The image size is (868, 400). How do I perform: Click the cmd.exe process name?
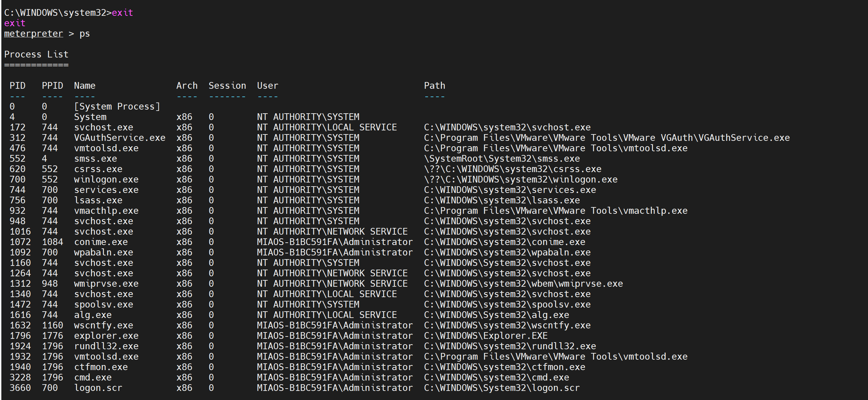point(93,377)
